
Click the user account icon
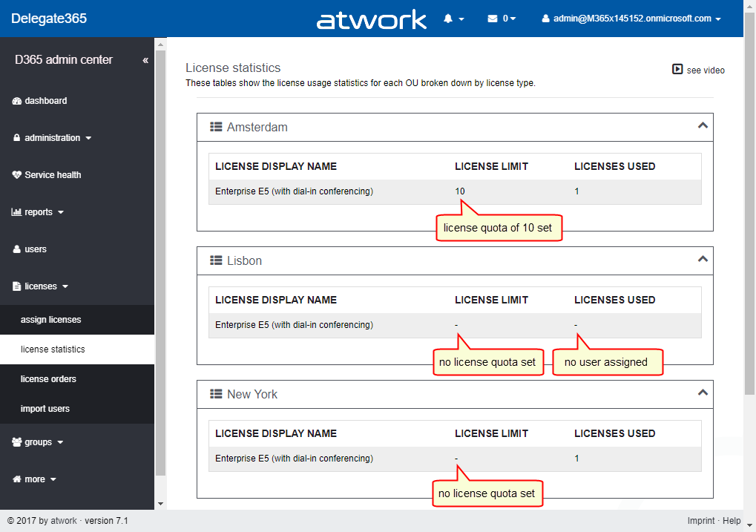(x=545, y=19)
